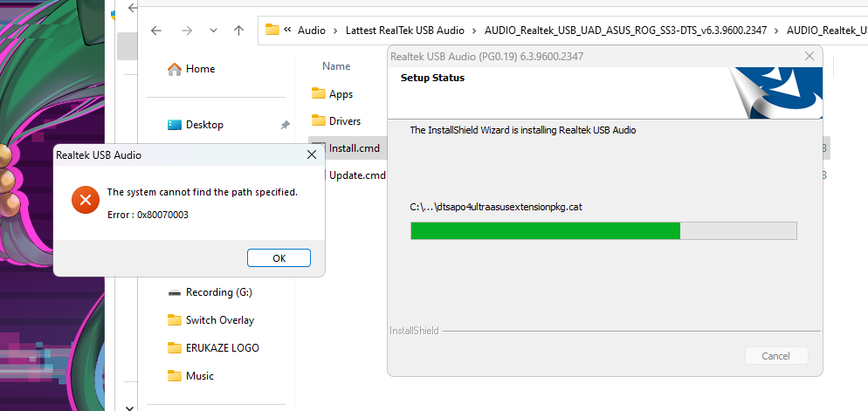
Task: Open ERUKAZE LOGO folder
Action: point(223,348)
